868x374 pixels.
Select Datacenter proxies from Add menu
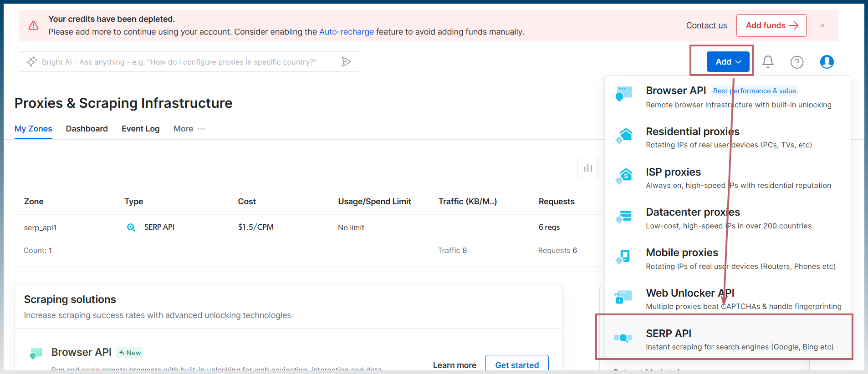728,218
